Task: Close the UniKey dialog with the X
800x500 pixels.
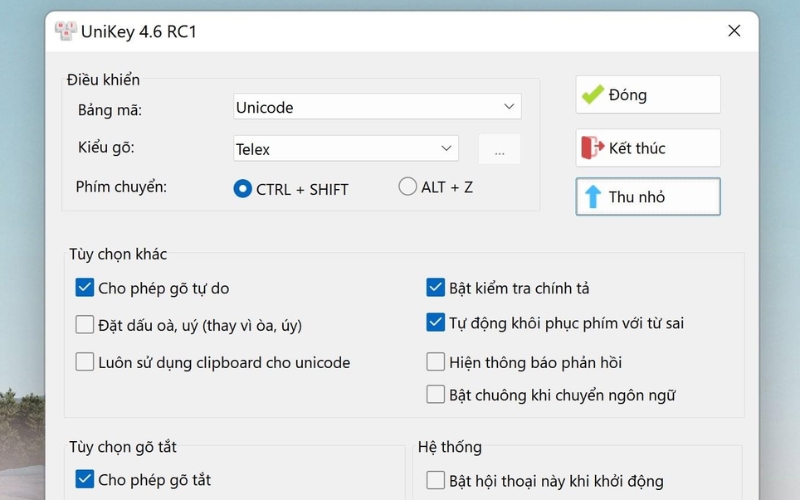Action: pyautogui.click(x=734, y=31)
